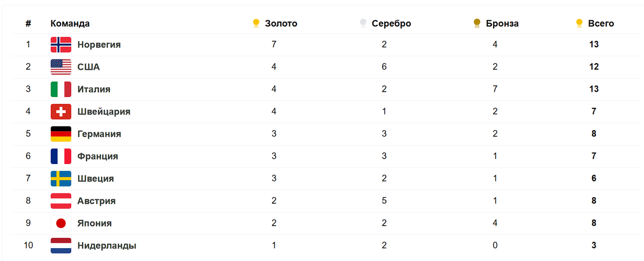Viewport: 644px width, 261px height.
Task: Click the silver medal icon next to Серебро
Action: pyautogui.click(x=363, y=23)
